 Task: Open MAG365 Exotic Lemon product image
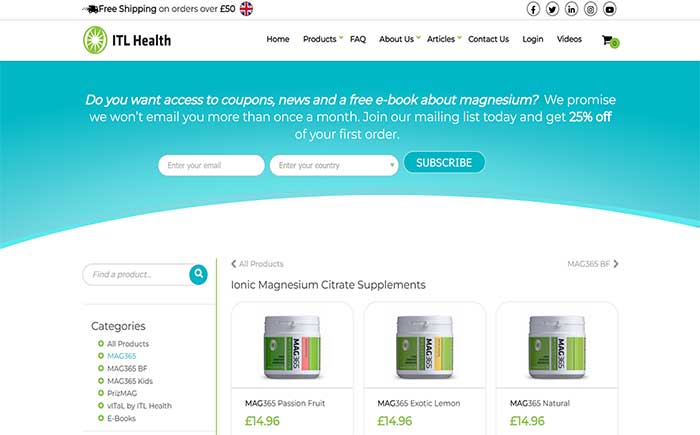click(425, 347)
